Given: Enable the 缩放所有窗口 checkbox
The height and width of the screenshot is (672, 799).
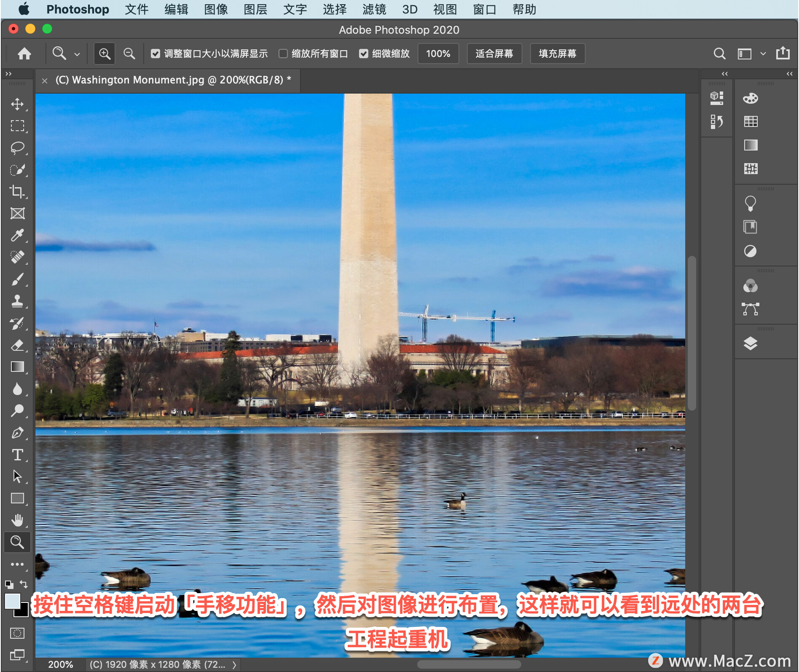Looking at the screenshot, I should tap(283, 54).
